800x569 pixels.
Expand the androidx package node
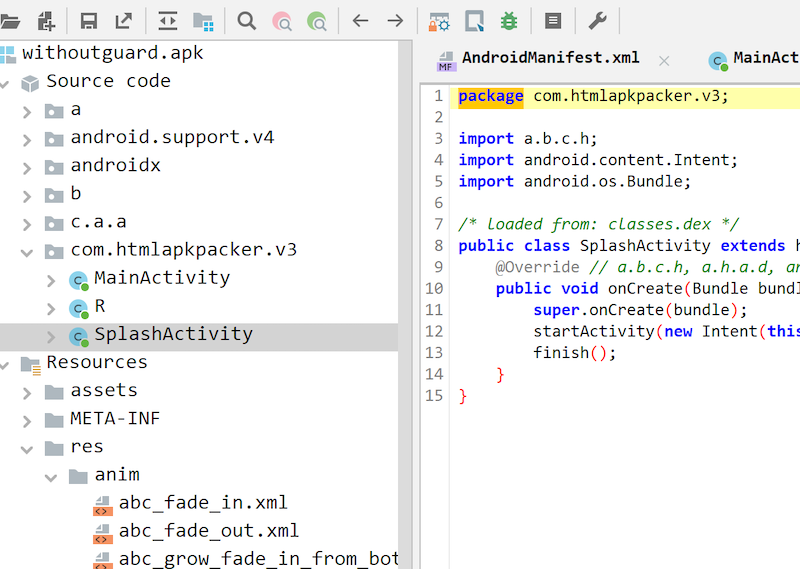click(x=27, y=166)
